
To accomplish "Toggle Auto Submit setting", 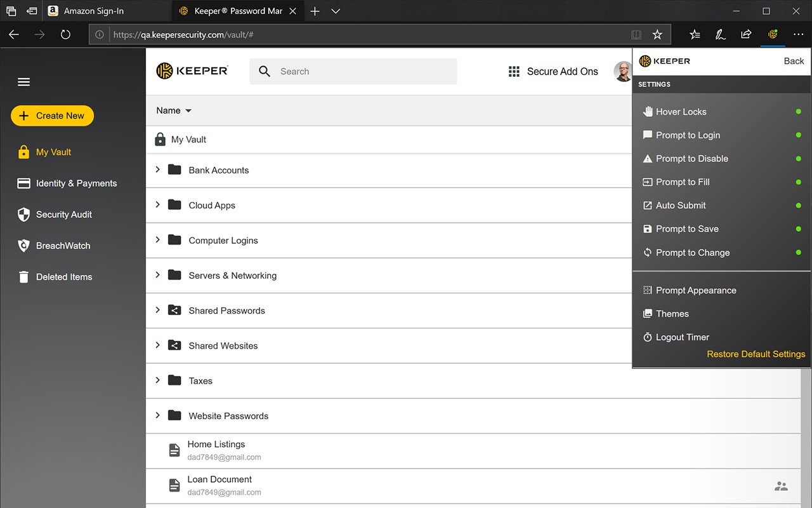I will (x=798, y=206).
